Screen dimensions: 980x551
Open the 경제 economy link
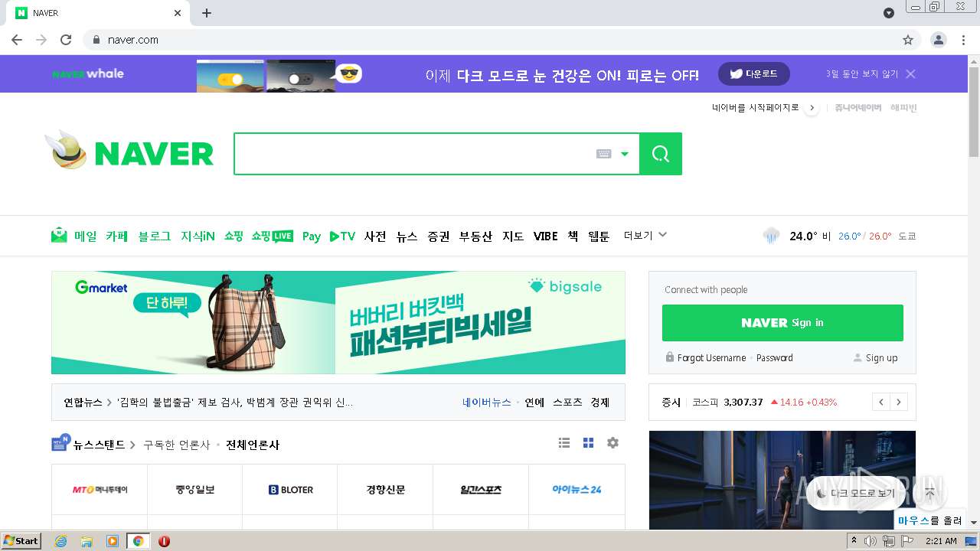[x=599, y=403]
